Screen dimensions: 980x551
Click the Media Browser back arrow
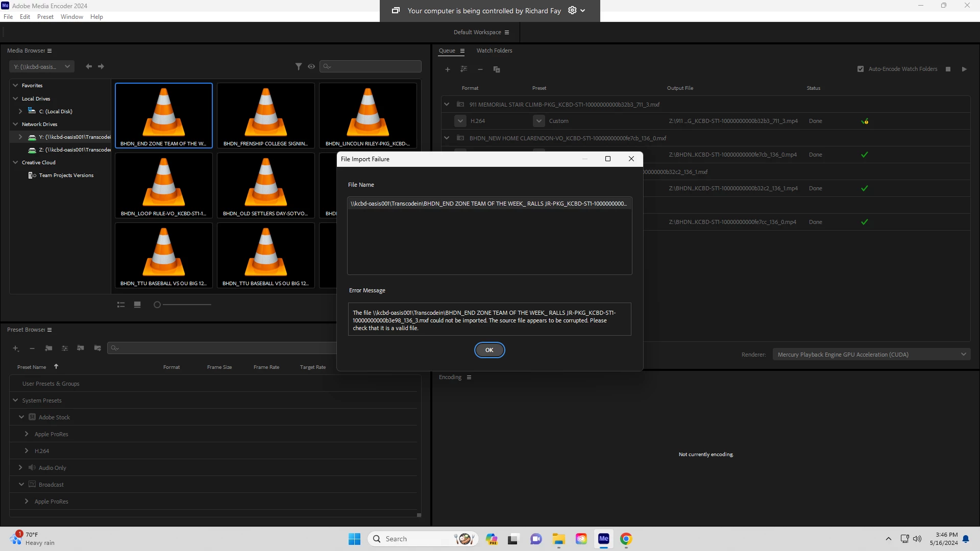pyautogui.click(x=89, y=66)
